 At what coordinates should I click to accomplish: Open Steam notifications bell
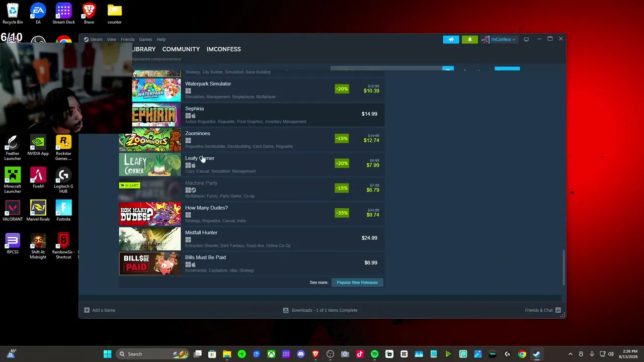(470, 39)
